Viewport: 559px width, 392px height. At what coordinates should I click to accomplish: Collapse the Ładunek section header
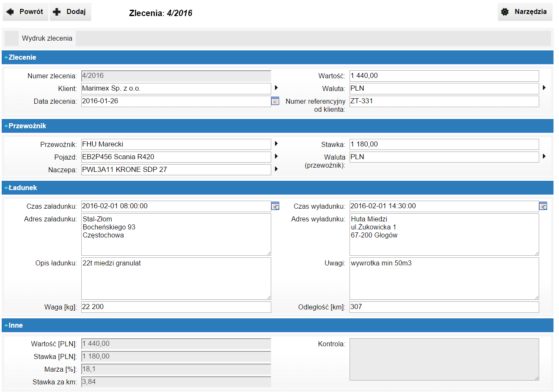pyautogui.click(x=22, y=188)
